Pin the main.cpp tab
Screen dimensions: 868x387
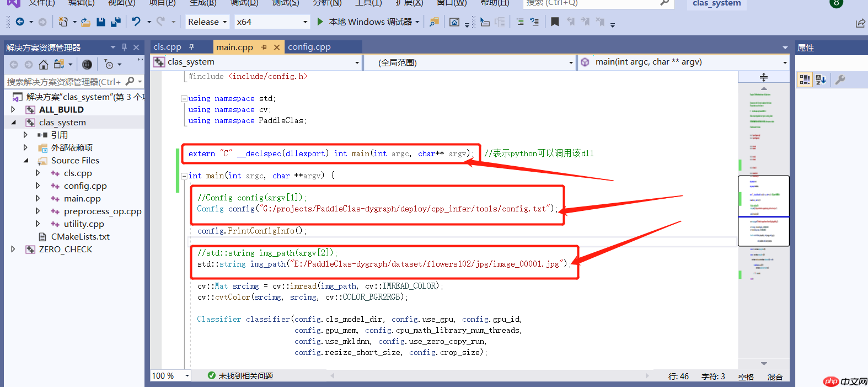[264, 47]
